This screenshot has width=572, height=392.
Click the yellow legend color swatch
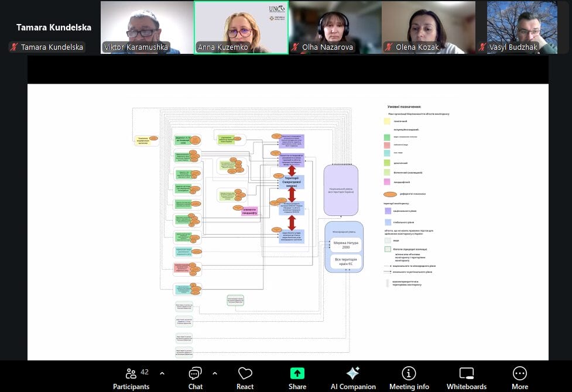387,121
